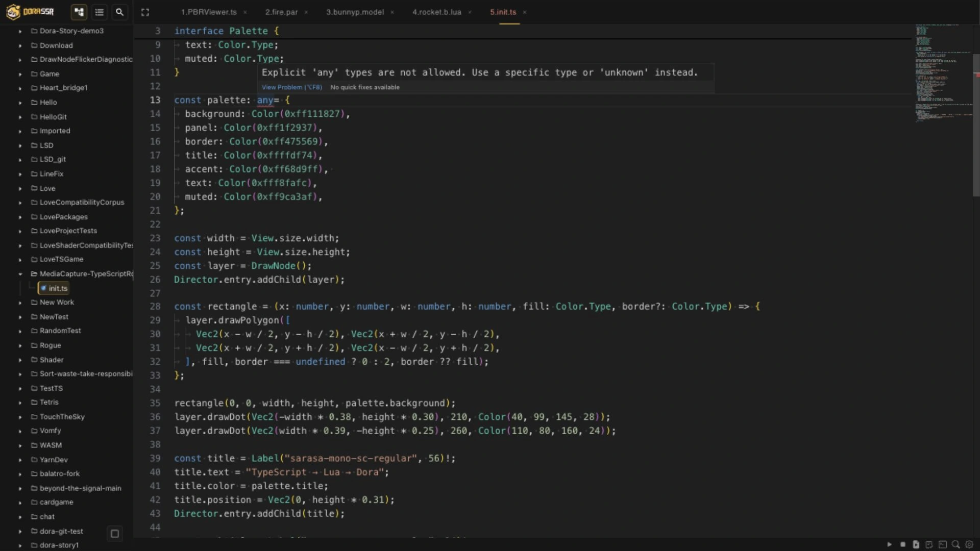The width and height of the screenshot is (980, 551).
Task: Switch to the file tree view button
Action: coord(79,12)
